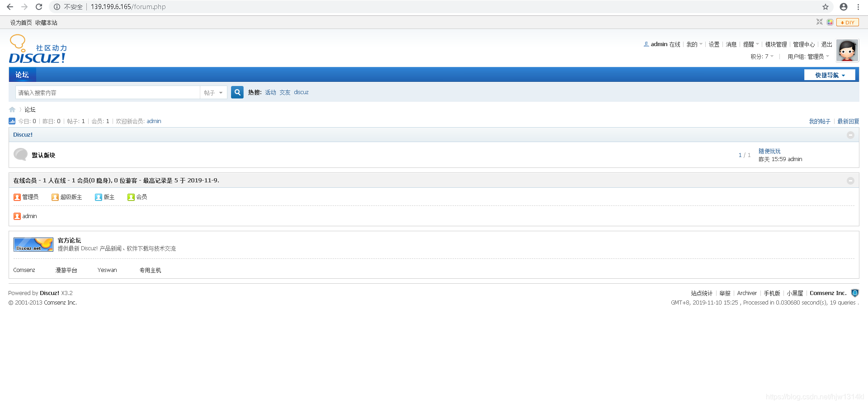The width and height of the screenshot is (868, 405).
Task: Click the home breadcrumb icon
Action: pos(12,110)
